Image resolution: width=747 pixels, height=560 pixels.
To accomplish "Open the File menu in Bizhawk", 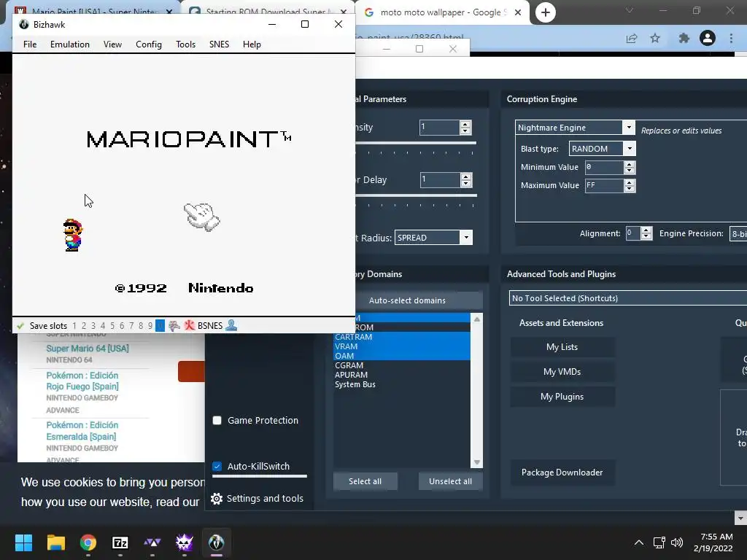I will (x=29, y=44).
